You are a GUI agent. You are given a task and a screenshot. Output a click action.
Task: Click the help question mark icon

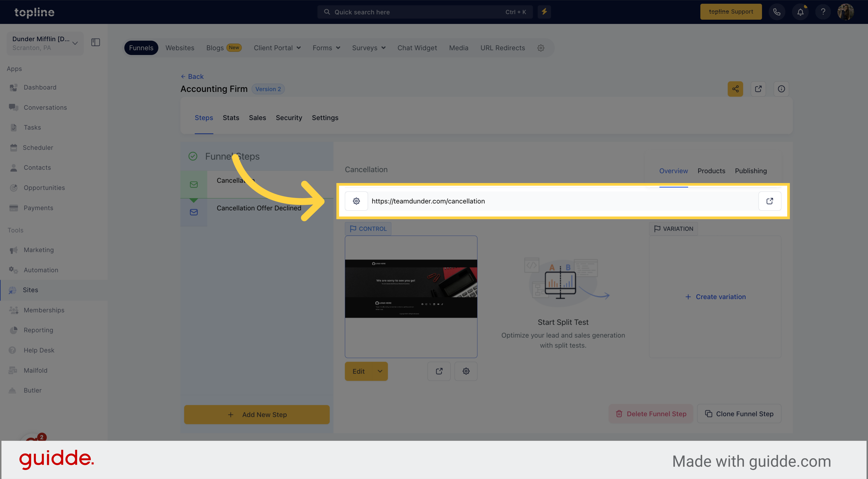[823, 12]
